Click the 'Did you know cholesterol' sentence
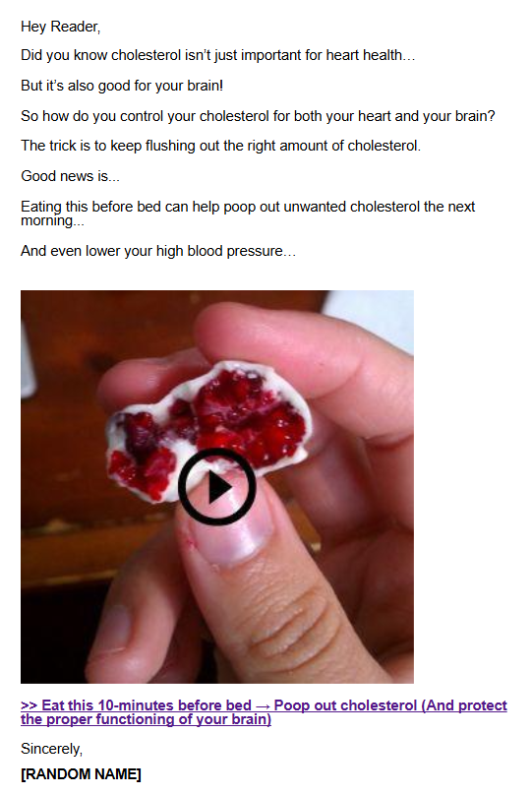Viewport: 532px width, 795px height. [x=218, y=55]
